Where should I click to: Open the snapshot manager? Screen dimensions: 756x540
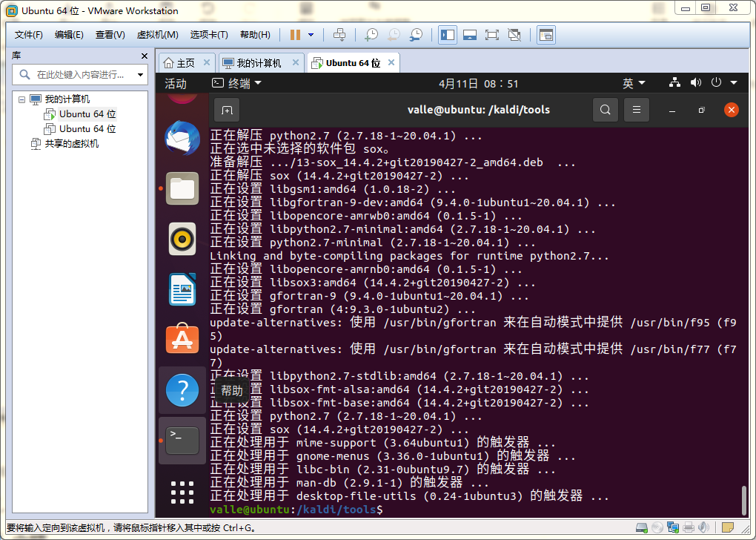click(x=416, y=35)
